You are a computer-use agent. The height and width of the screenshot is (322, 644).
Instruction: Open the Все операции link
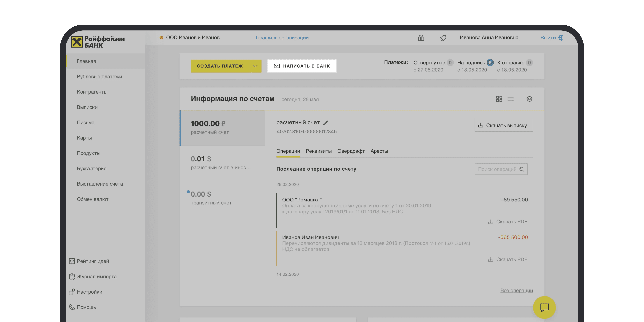click(x=517, y=291)
